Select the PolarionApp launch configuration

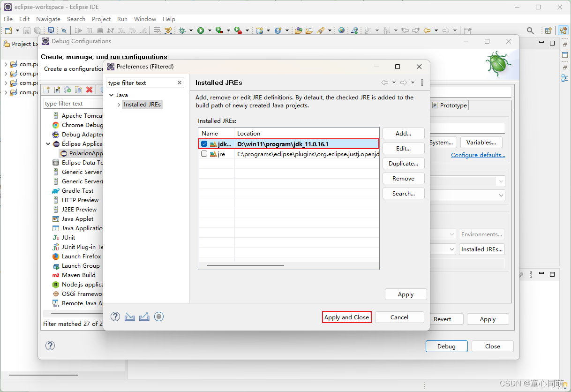pos(82,153)
